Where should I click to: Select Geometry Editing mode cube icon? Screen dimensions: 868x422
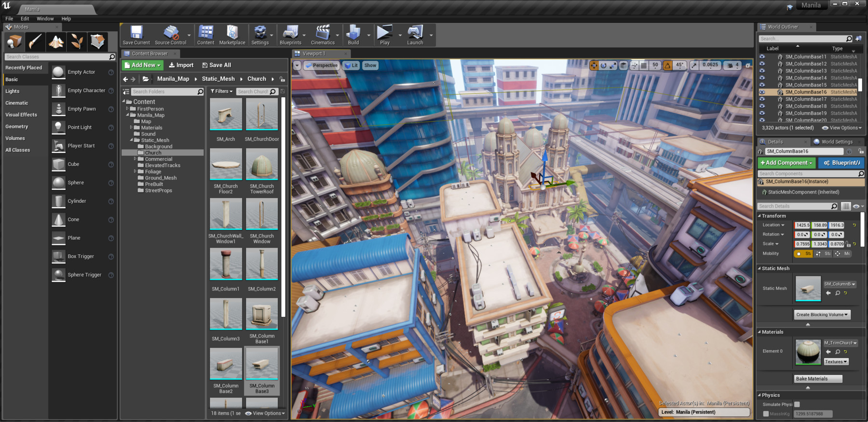tap(97, 41)
